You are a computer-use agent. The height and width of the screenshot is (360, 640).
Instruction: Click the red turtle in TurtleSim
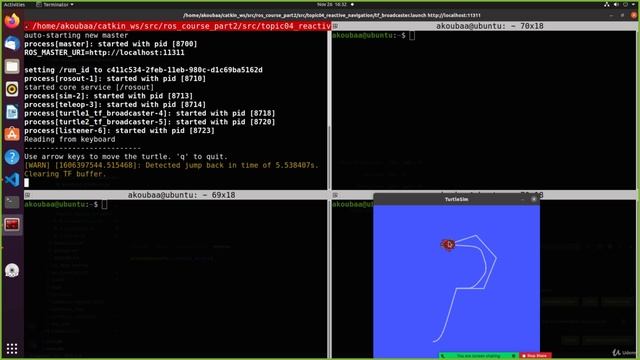coord(448,244)
